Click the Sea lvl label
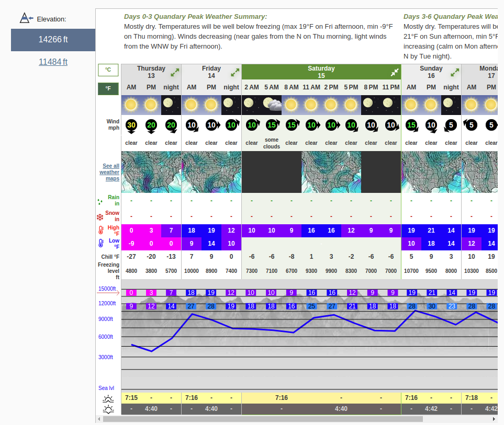504x425 pixels. pyautogui.click(x=106, y=388)
